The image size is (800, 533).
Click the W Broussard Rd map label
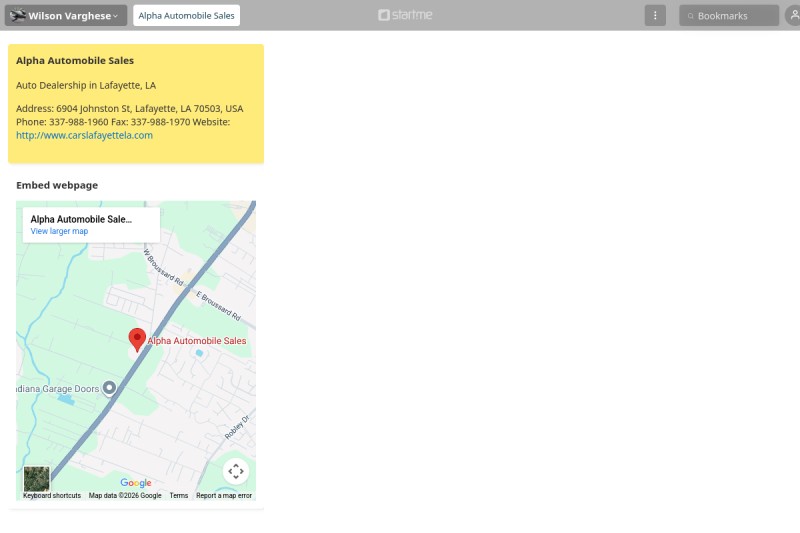point(163,267)
